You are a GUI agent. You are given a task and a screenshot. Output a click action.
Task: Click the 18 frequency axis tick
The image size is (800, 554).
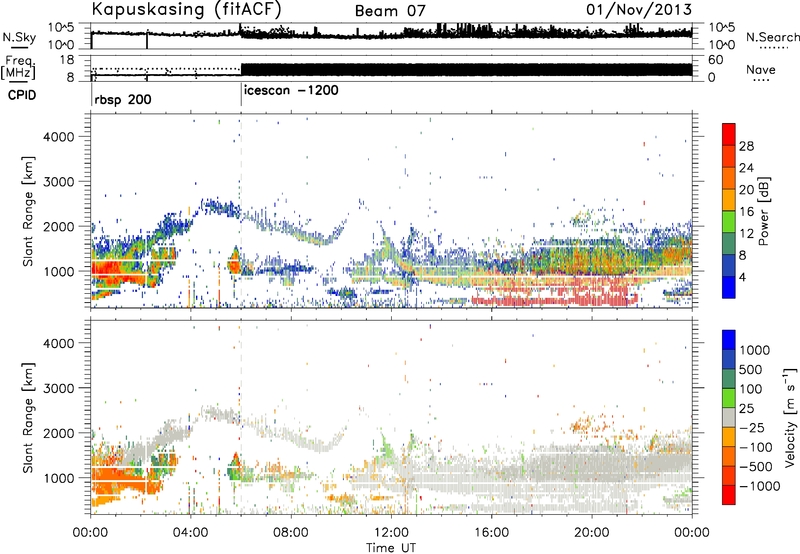[67, 60]
